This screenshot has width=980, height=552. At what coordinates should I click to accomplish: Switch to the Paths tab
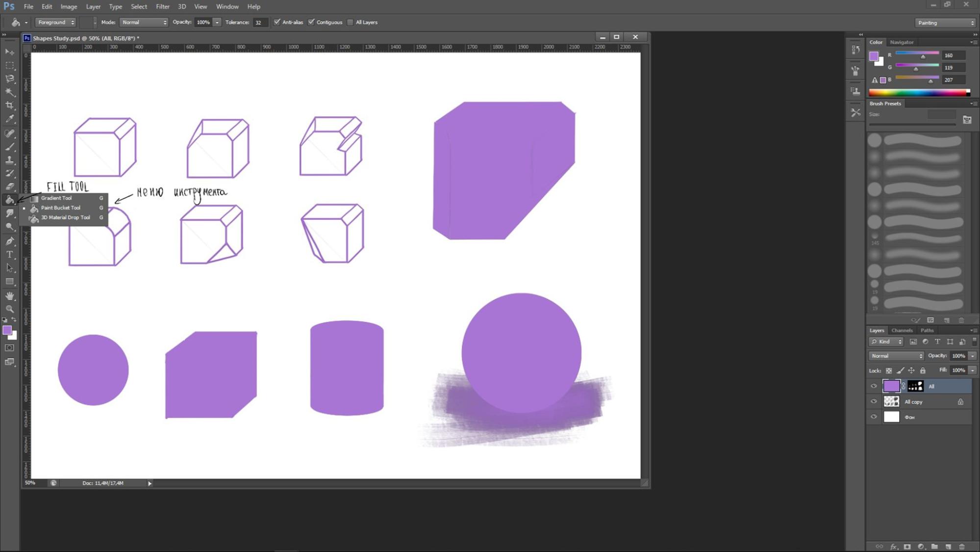click(x=927, y=330)
